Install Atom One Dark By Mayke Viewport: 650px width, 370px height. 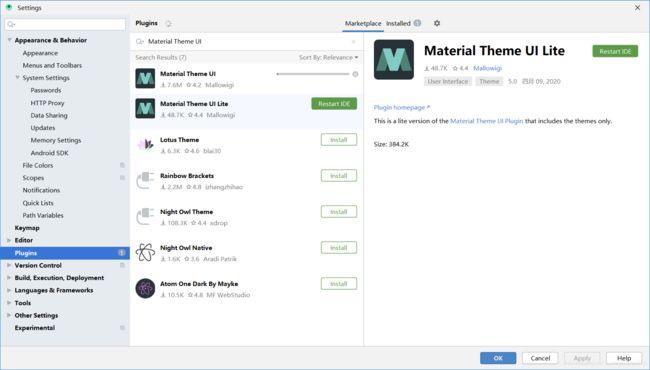(339, 284)
